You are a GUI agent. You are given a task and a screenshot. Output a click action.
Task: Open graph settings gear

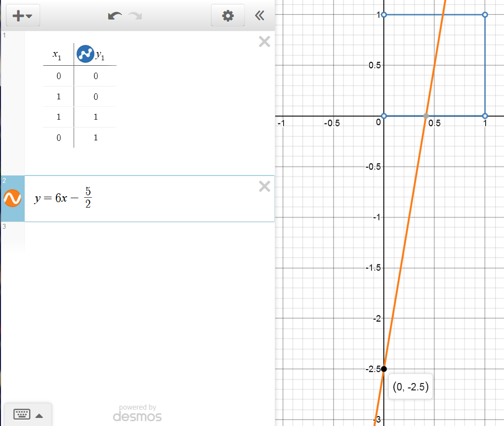click(227, 16)
